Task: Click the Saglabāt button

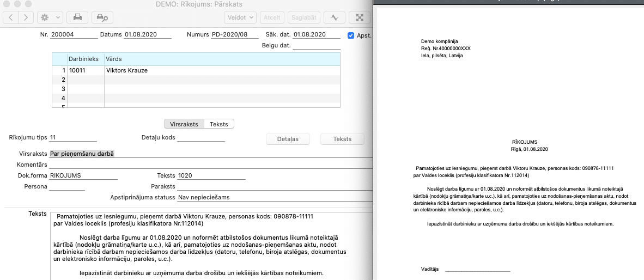Action: click(303, 17)
